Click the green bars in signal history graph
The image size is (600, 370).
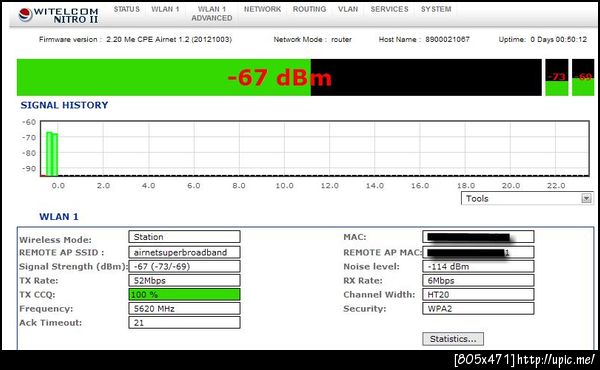(52, 154)
